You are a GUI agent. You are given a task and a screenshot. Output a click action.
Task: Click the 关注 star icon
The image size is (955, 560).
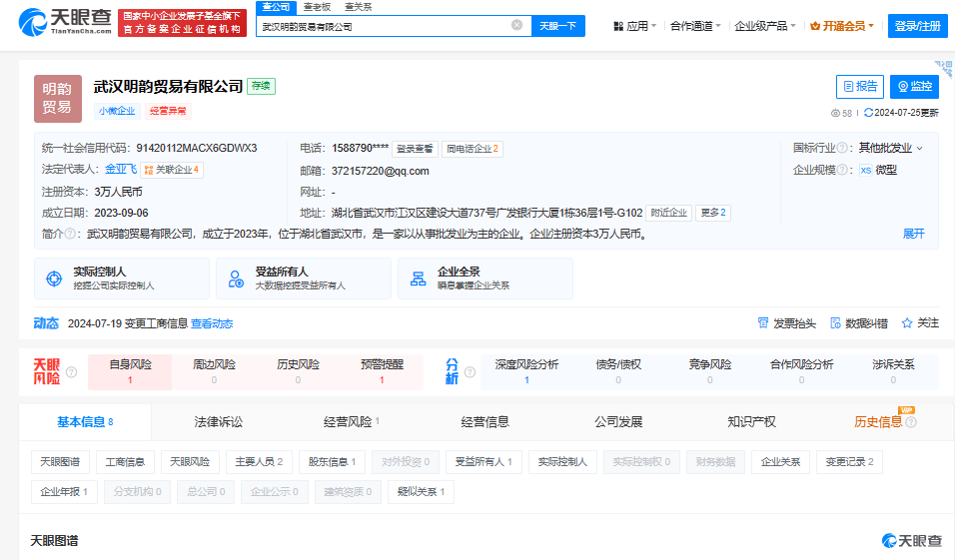(x=907, y=322)
